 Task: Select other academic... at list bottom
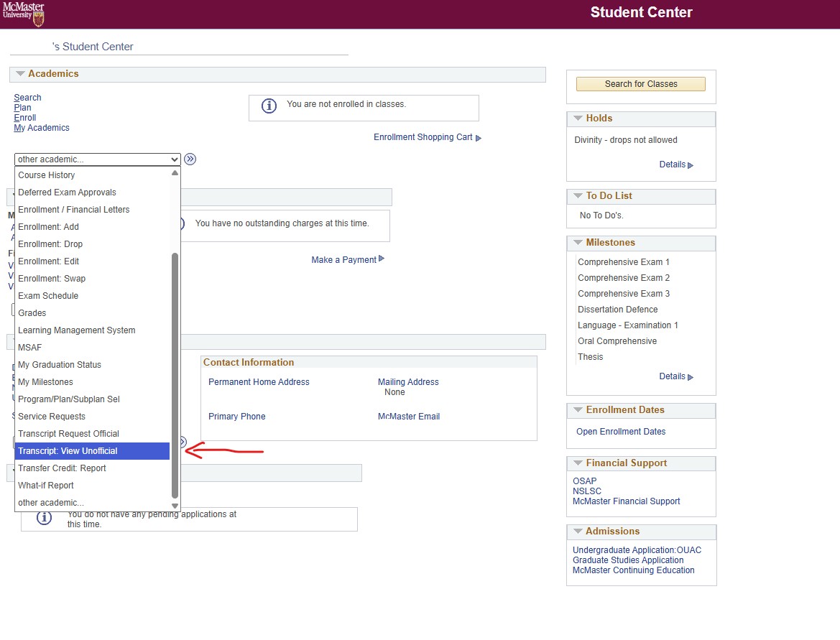(x=92, y=502)
